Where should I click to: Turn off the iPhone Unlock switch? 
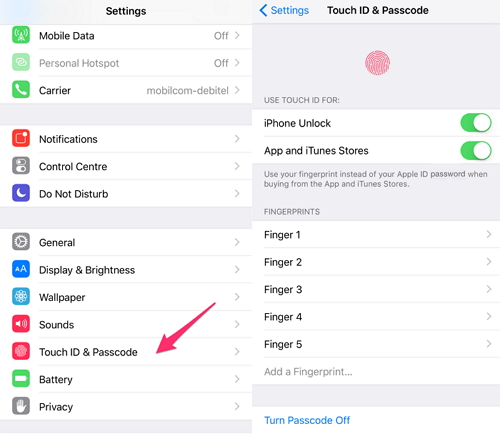tap(476, 123)
